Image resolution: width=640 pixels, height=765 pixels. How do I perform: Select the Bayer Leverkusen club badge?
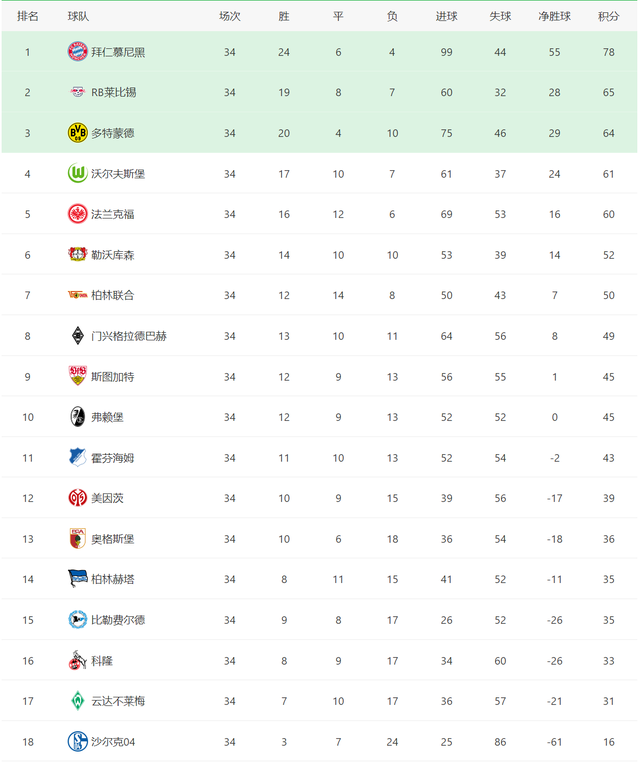coord(77,254)
